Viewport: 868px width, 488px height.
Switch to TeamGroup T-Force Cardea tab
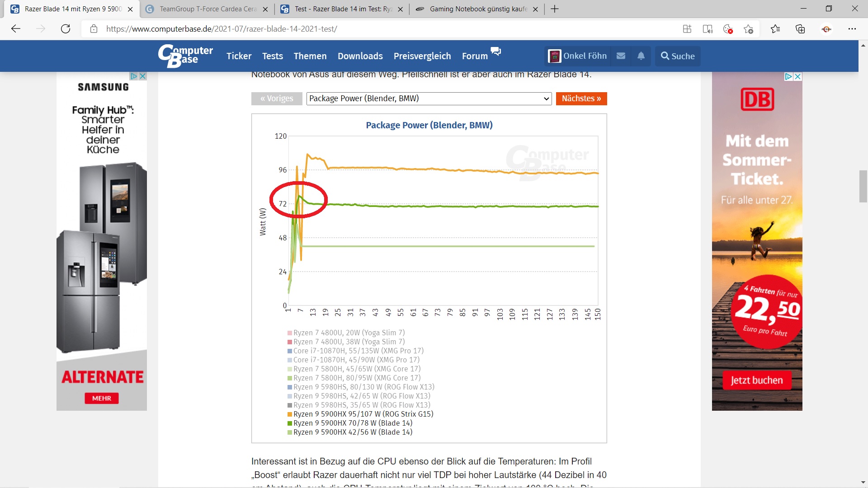(x=208, y=9)
